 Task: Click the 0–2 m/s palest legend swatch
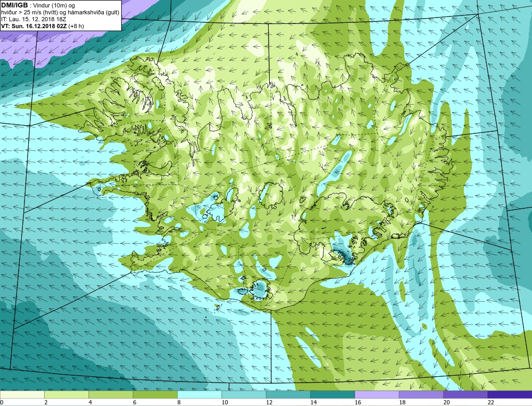click(22, 395)
